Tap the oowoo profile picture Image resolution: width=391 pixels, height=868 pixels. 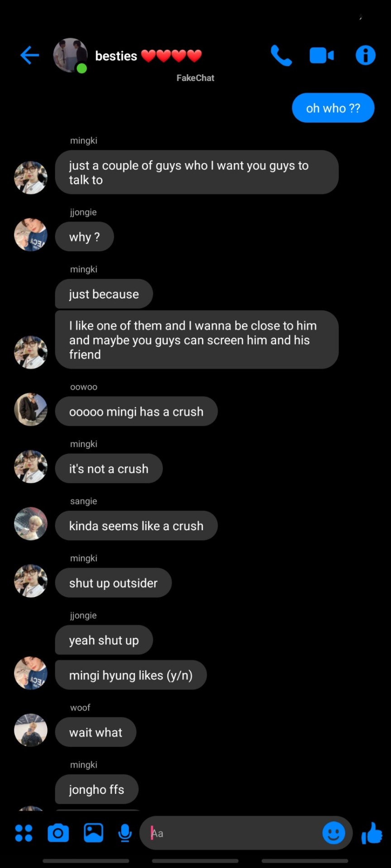[31, 410]
